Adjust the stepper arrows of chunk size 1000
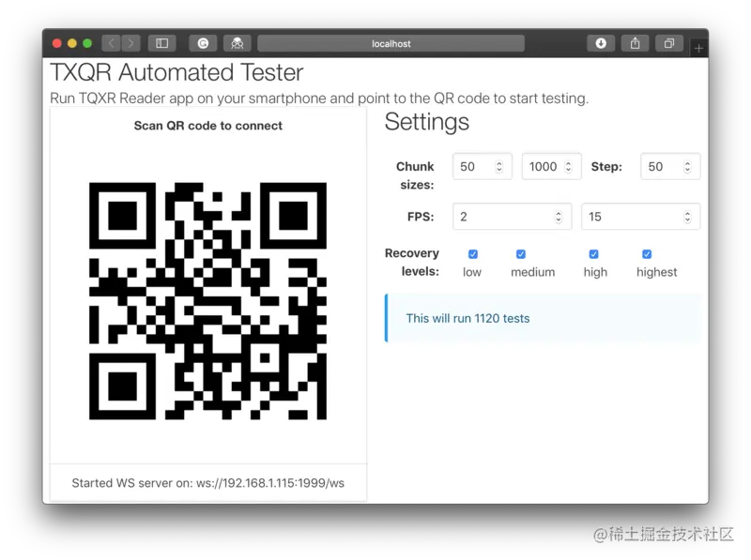Screen dimensions: 751x560 tap(568, 167)
